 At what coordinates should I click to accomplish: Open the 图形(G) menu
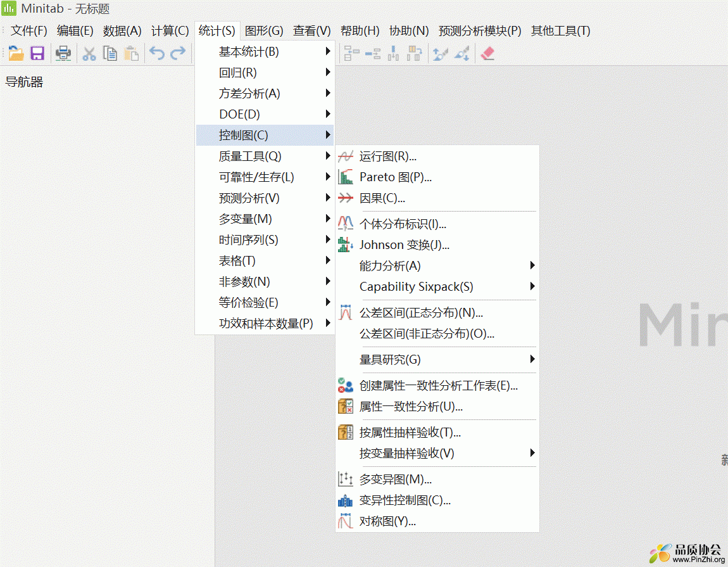264,30
